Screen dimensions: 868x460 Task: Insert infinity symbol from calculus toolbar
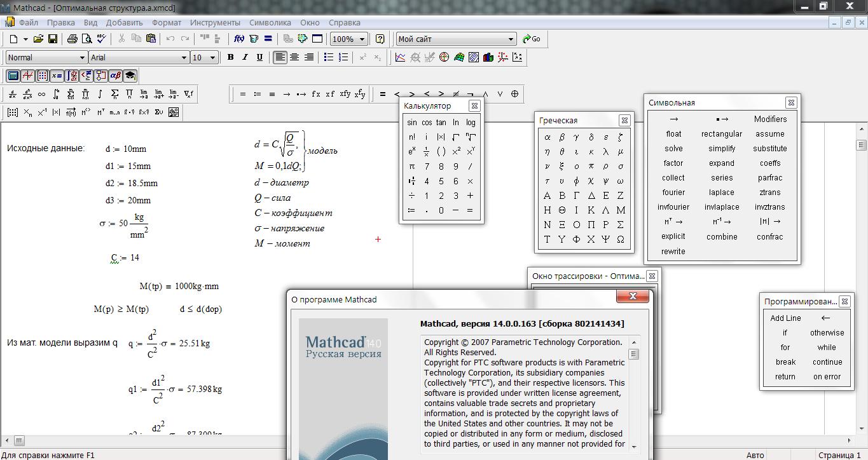[x=41, y=94]
